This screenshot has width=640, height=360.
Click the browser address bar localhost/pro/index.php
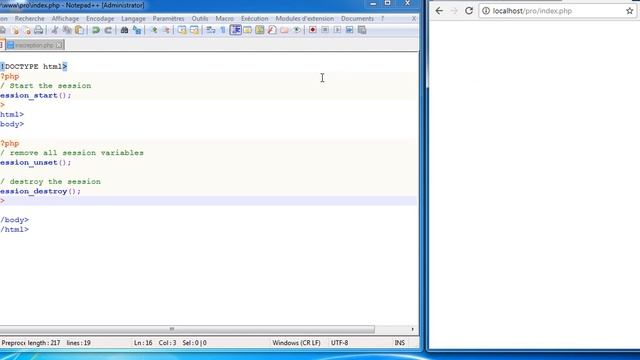click(x=558, y=11)
